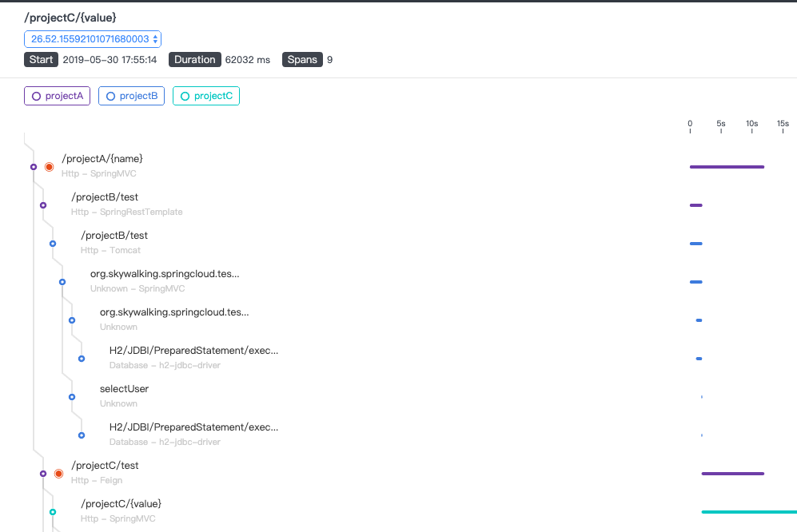Click the node of second H2/JDBI/PreparedStatement span
Screen dimensions: 797x532
[x=82, y=435]
